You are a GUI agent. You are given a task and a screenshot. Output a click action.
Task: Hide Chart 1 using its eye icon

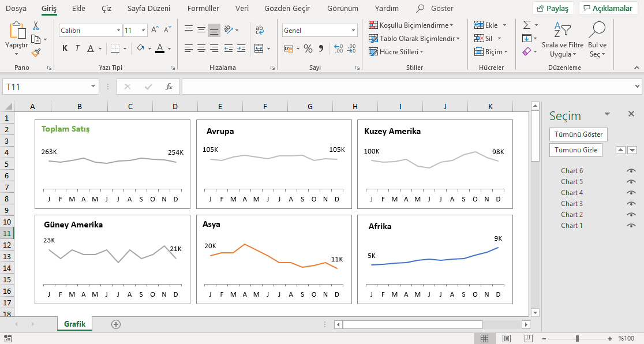[x=631, y=226]
